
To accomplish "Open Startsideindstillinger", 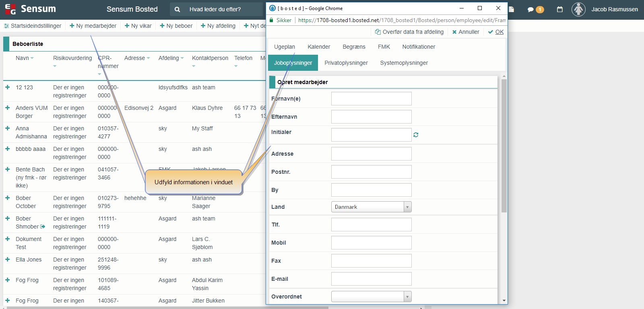I will (x=33, y=26).
